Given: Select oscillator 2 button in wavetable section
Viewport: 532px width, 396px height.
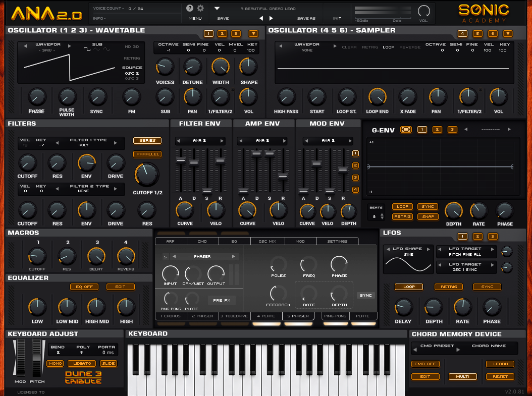Looking at the screenshot, I should tap(222, 34).
